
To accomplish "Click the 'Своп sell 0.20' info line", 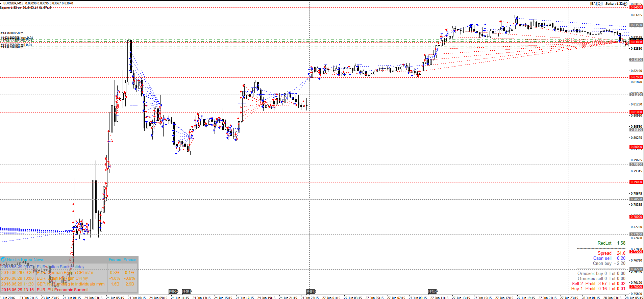I will pos(609,258).
